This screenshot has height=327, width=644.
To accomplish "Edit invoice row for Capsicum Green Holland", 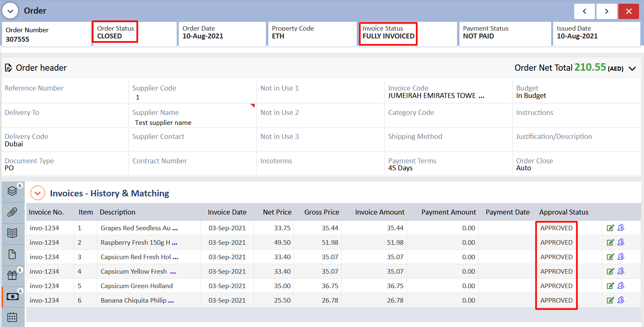I will pos(611,286).
